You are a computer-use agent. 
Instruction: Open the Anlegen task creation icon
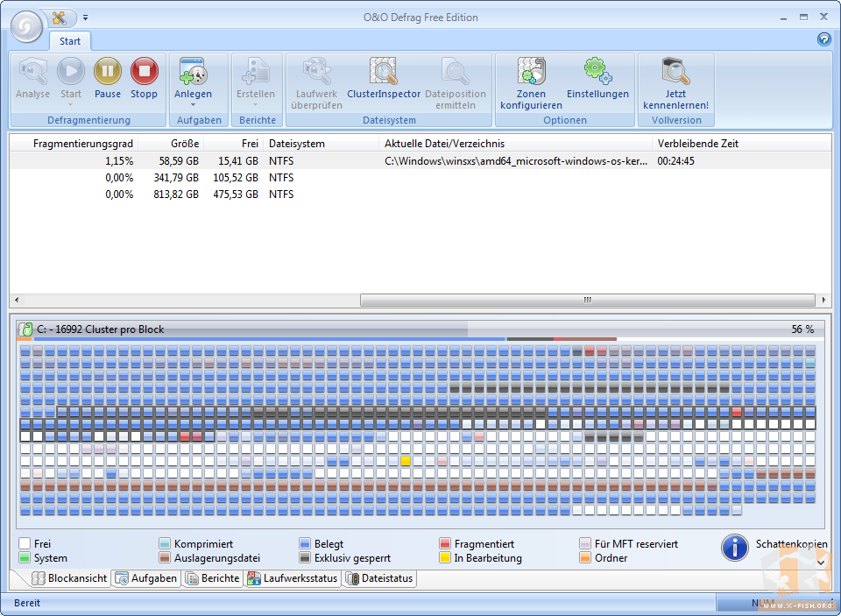(x=193, y=71)
